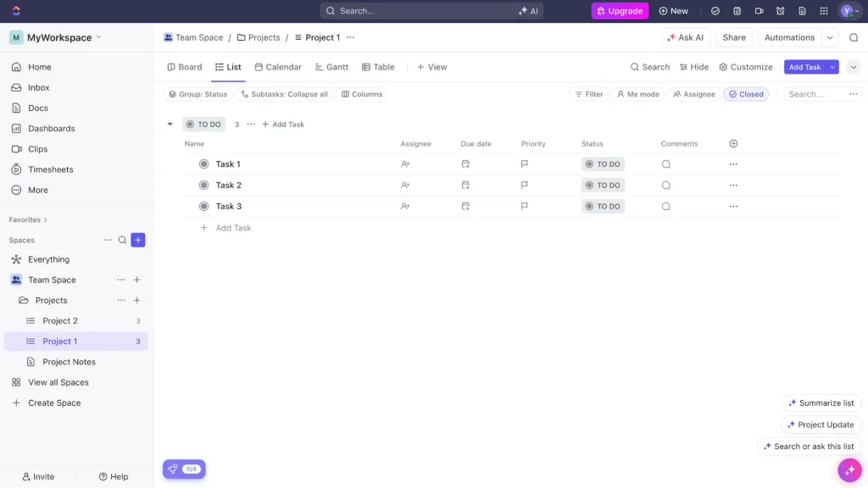This screenshot has height=488, width=868.
Task: Open the Clips item in the sidebar
Action: [x=37, y=149]
